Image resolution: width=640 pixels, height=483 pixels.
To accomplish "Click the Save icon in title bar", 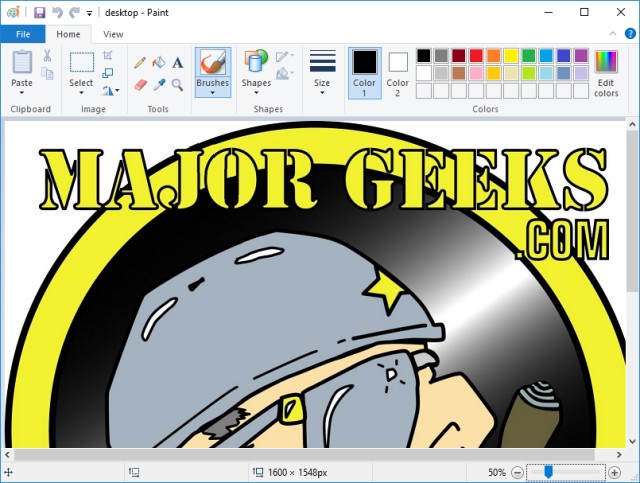I will tap(39, 13).
